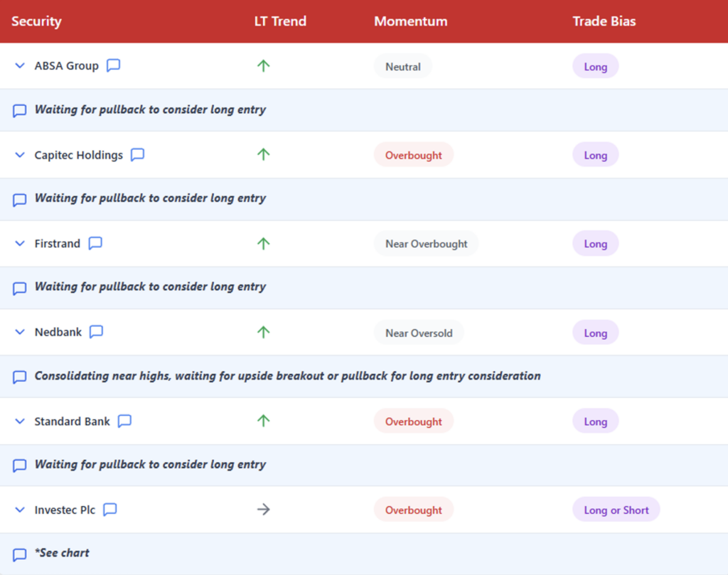Click comment icon next to ABSA Group
The height and width of the screenshot is (575, 728).
point(113,65)
